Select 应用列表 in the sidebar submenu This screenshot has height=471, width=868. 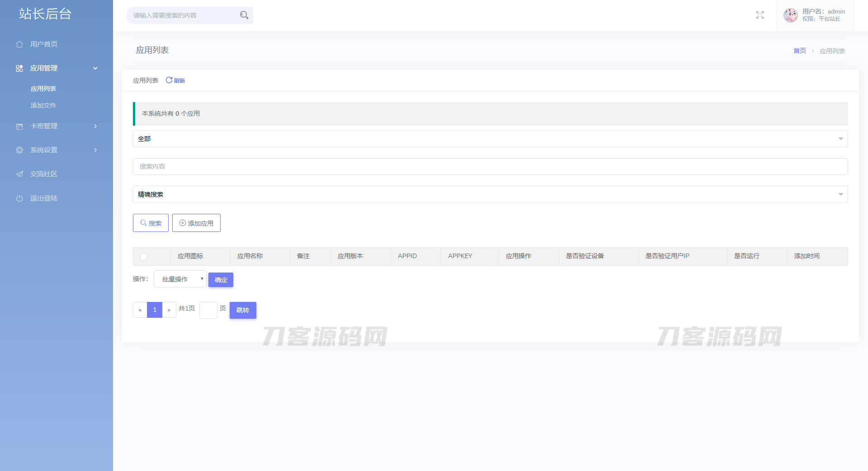pyautogui.click(x=43, y=89)
